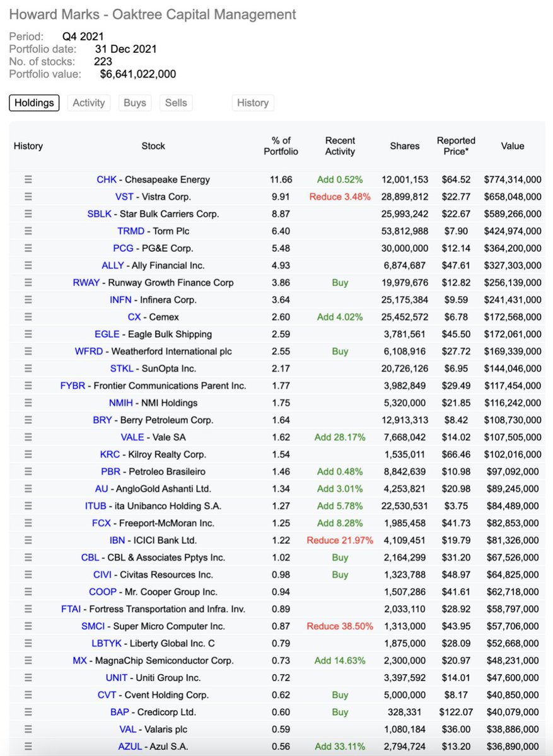Open the FYBR ticker link
The image size is (553, 756).
[x=73, y=386]
